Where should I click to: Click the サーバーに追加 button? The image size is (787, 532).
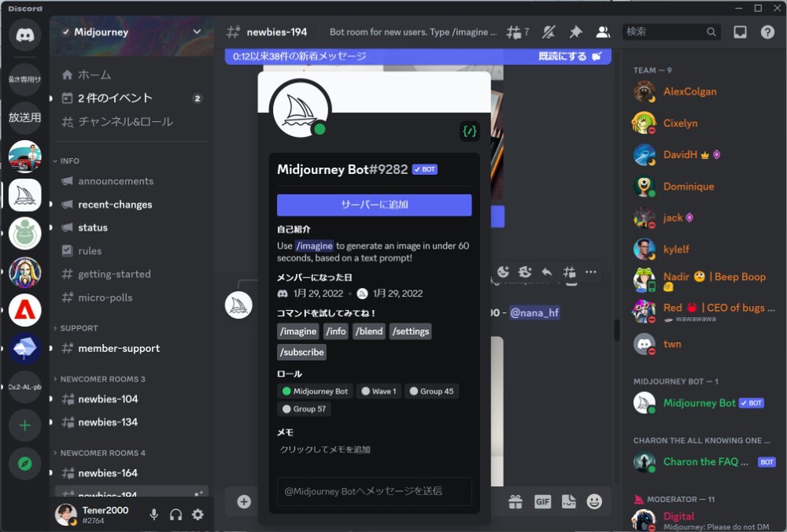tap(374, 205)
